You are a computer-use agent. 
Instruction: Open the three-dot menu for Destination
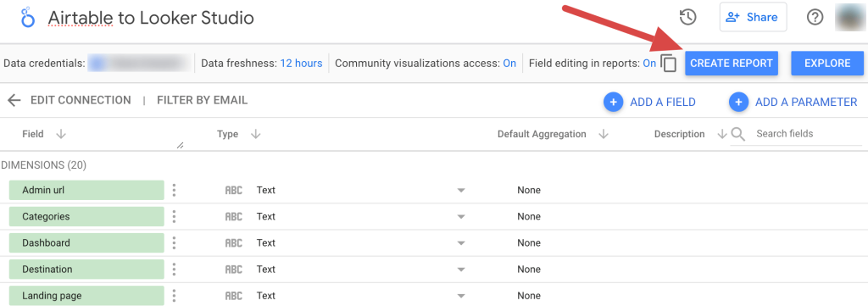[x=174, y=270]
